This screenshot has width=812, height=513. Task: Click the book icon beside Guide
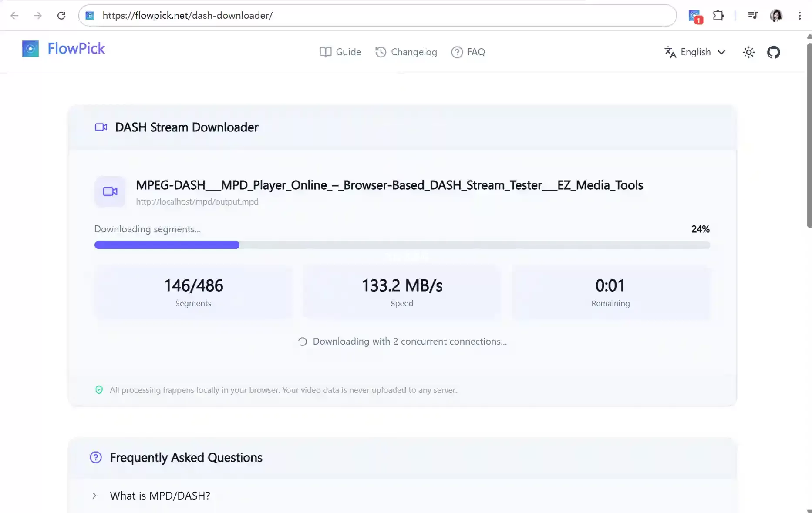(325, 52)
